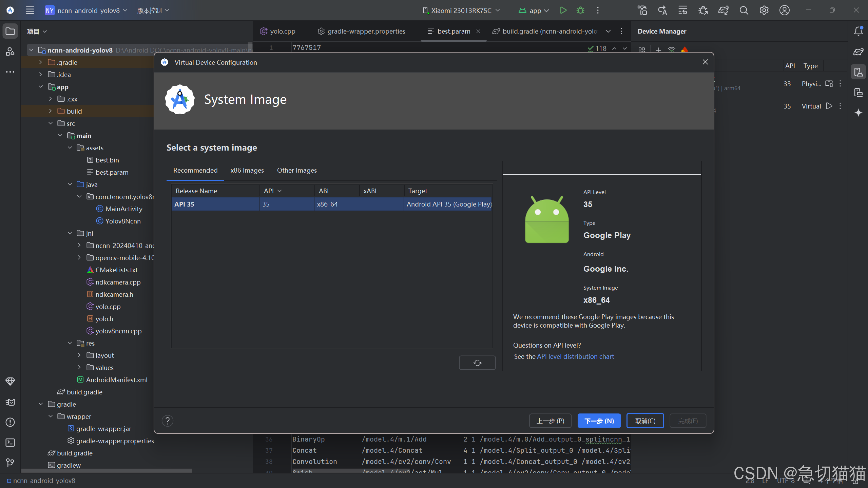Select the API 35 system image row
Screen dimensions: 868x488
(331, 204)
